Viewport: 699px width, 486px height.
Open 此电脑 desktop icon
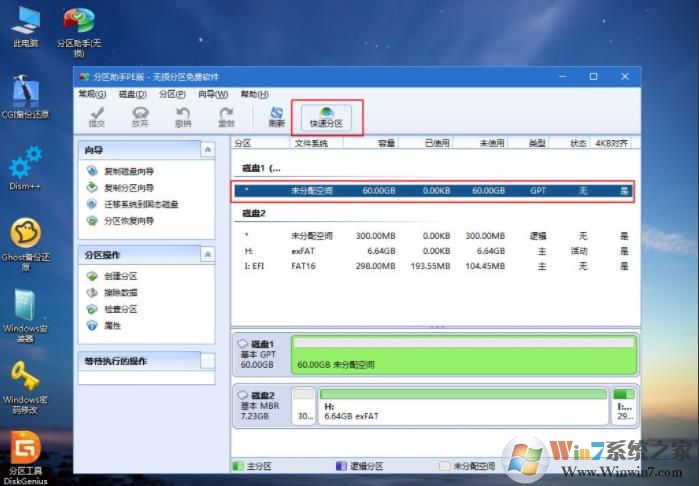[x=25, y=26]
